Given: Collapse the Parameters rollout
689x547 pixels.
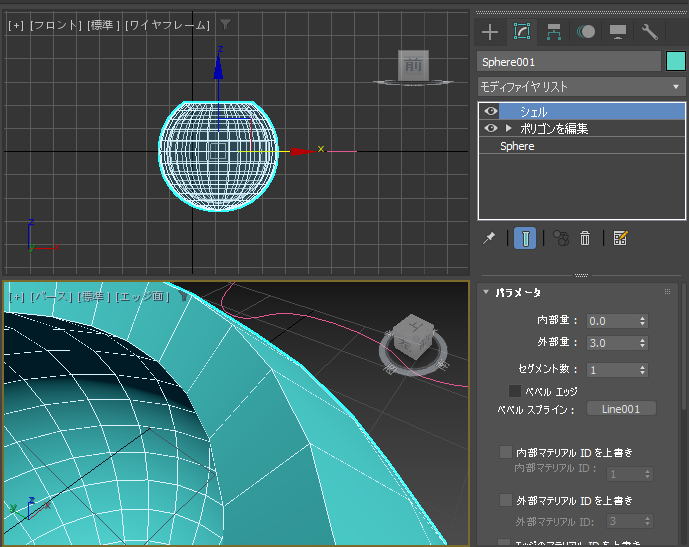Looking at the screenshot, I should pyautogui.click(x=486, y=292).
